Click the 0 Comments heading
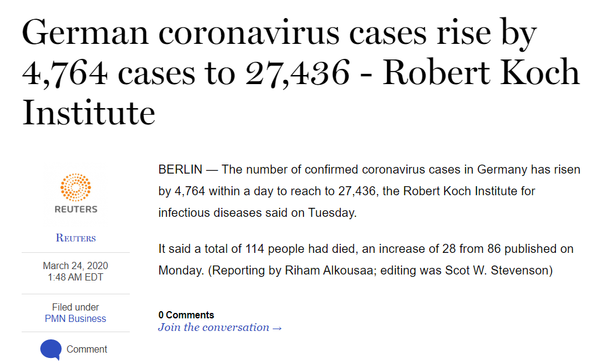The height and width of the screenshot is (364, 604). pyautogui.click(x=186, y=315)
